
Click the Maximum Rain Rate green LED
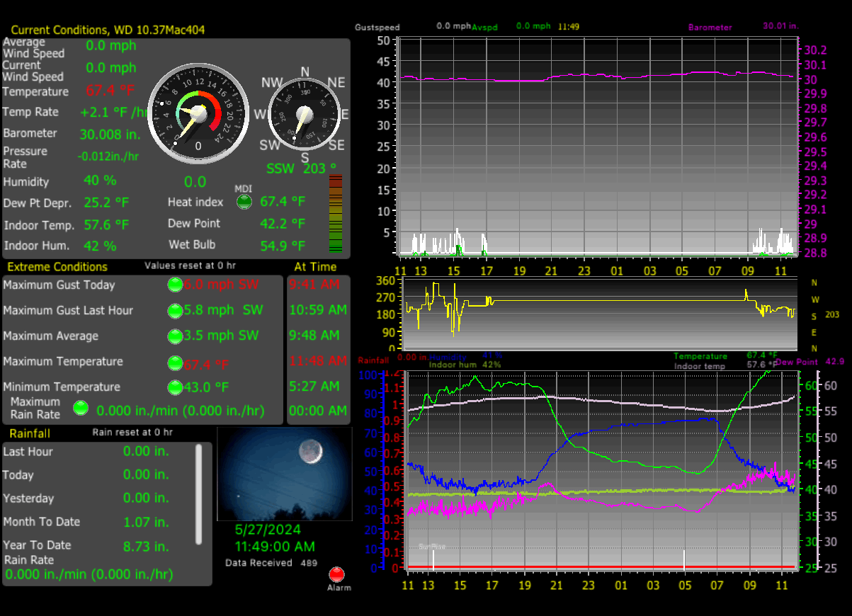coord(81,408)
